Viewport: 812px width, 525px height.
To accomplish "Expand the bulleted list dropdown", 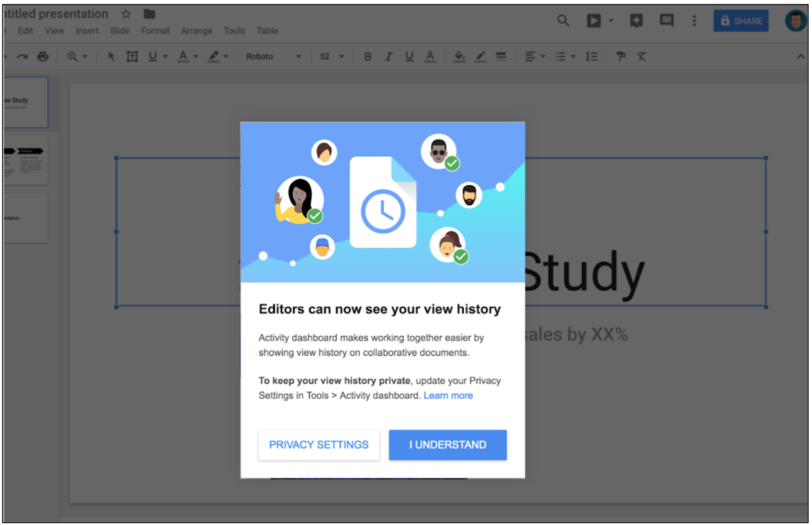I will 573,56.
